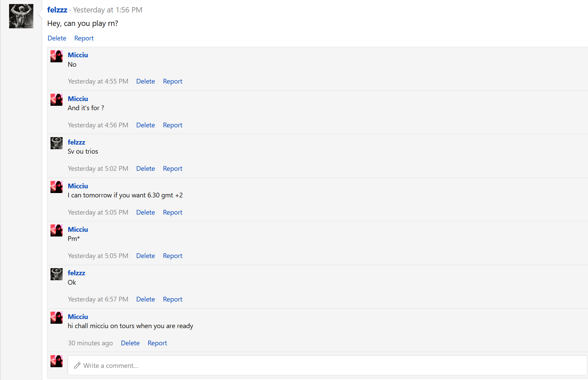
Task: Report the "I can tomorrow" comment
Action: click(x=172, y=212)
